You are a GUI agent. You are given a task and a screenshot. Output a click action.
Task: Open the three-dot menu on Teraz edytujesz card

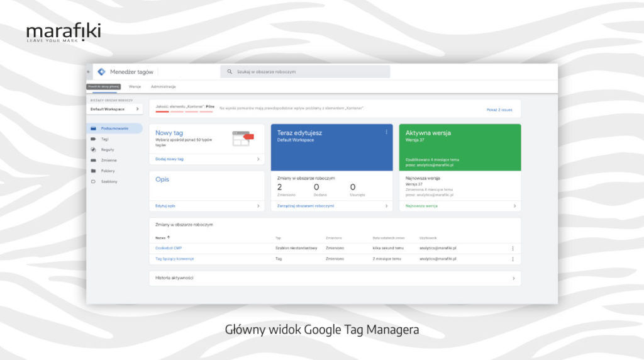(387, 132)
